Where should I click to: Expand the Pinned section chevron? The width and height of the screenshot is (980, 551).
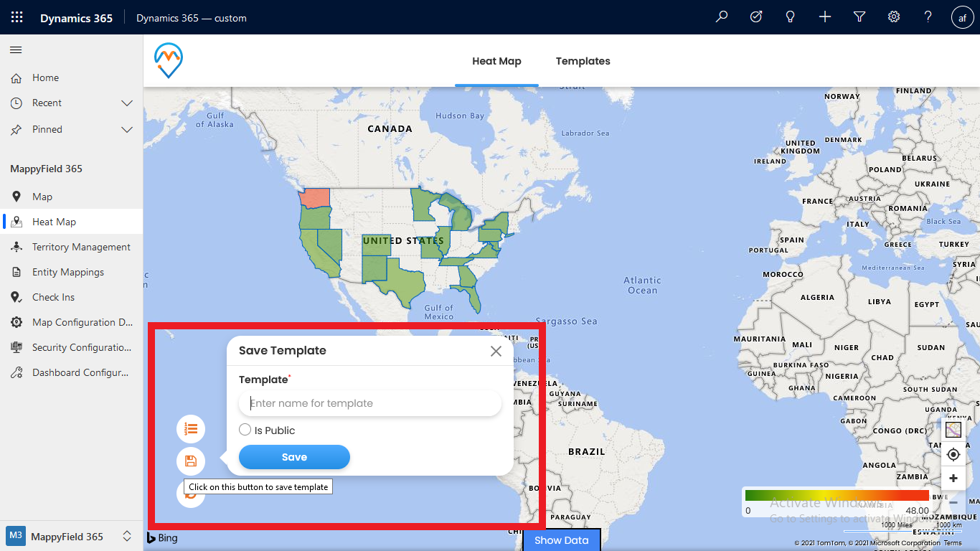click(127, 130)
